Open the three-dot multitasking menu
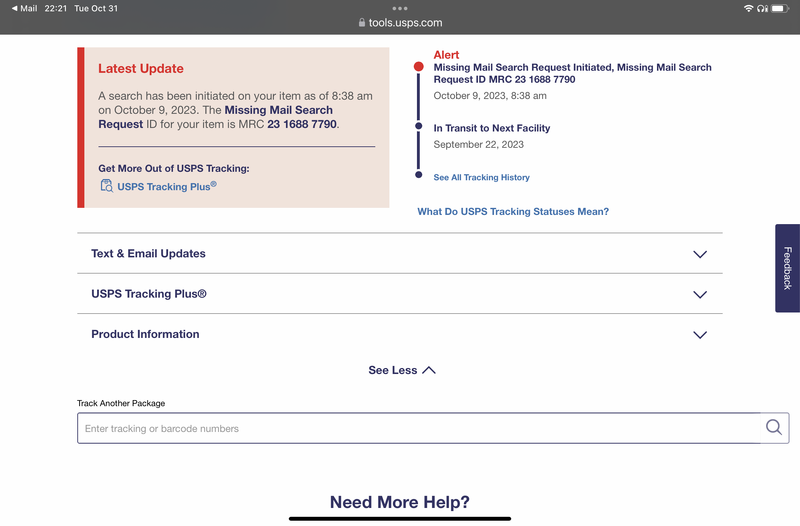The image size is (800, 526). coord(400,8)
